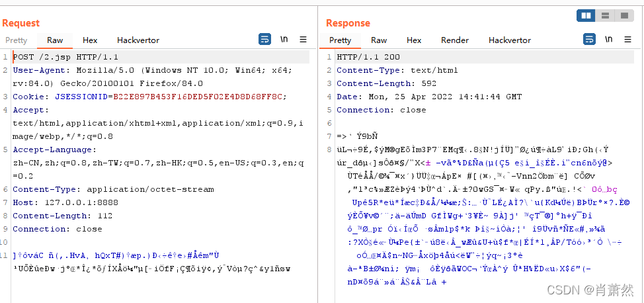View Response in Raw tab

pos(379,40)
